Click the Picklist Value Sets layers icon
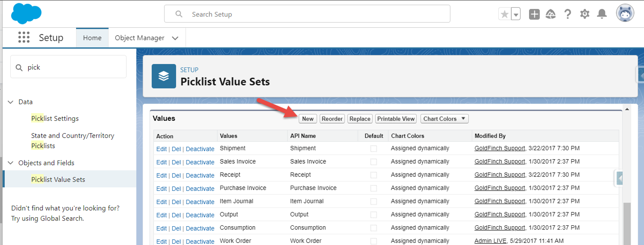The width and height of the screenshot is (644, 245). [x=164, y=76]
